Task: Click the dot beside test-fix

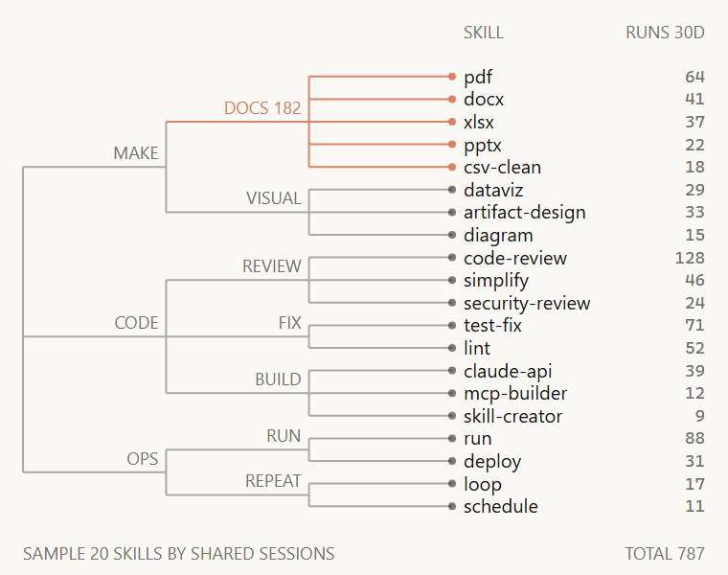Action: [x=452, y=326]
